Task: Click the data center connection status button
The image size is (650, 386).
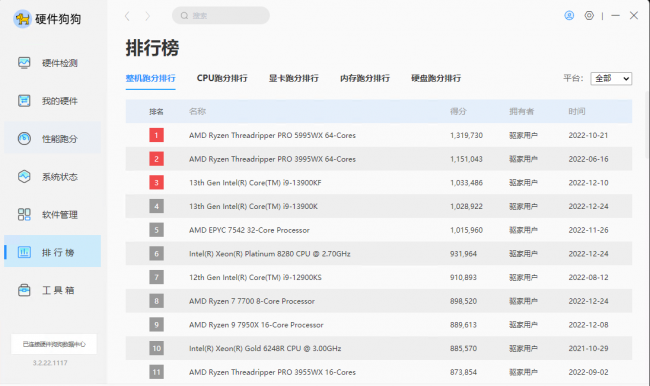Action: (x=54, y=344)
